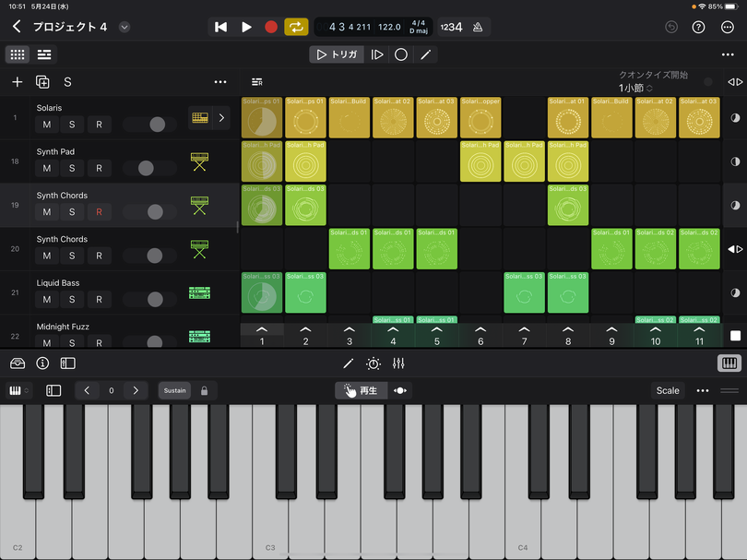Switch to Tracks view
Image resolution: width=747 pixels, height=560 pixels.
point(44,54)
